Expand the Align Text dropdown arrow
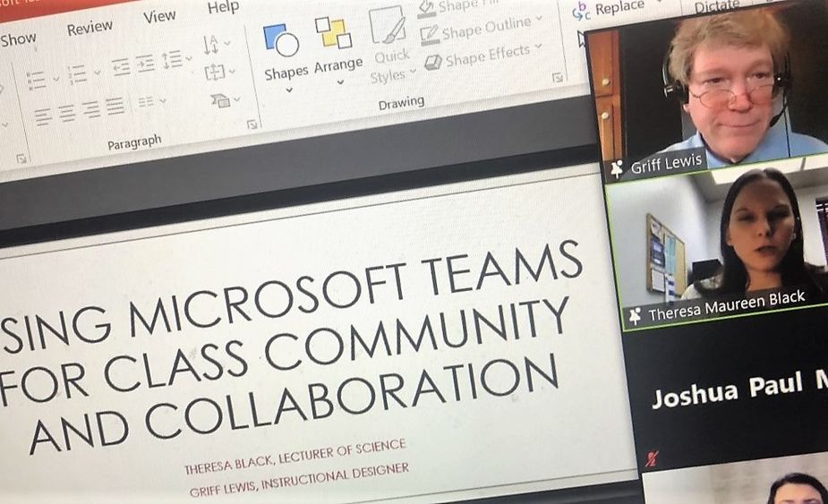 [x=233, y=71]
